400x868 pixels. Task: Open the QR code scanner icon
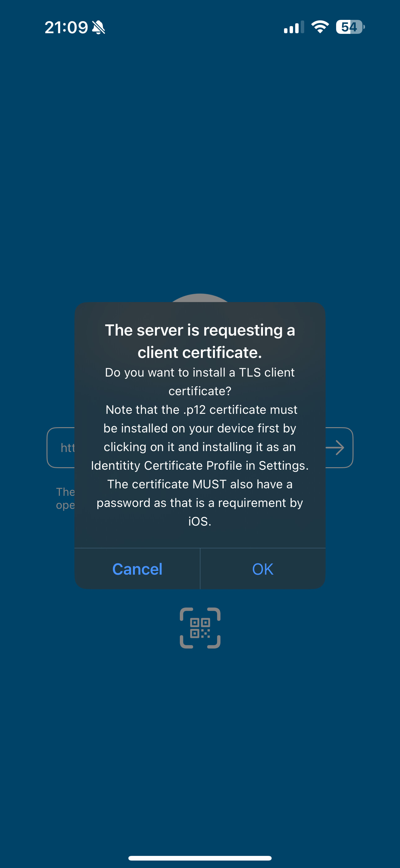(200, 628)
